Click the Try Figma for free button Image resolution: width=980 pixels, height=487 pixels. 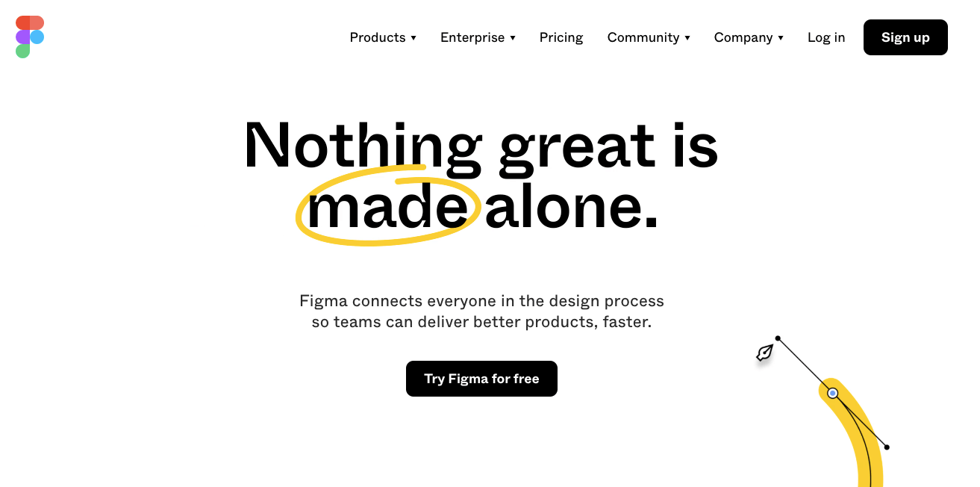pos(481,379)
